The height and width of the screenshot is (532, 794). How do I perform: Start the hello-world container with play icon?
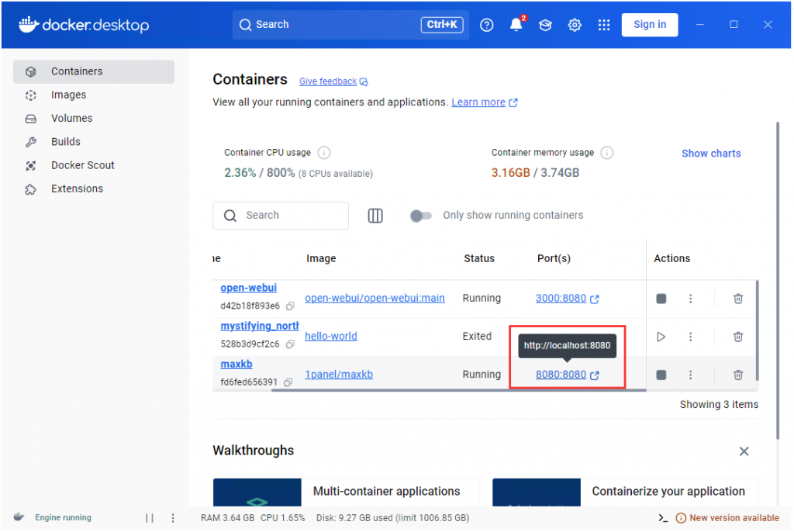point(661,337)
